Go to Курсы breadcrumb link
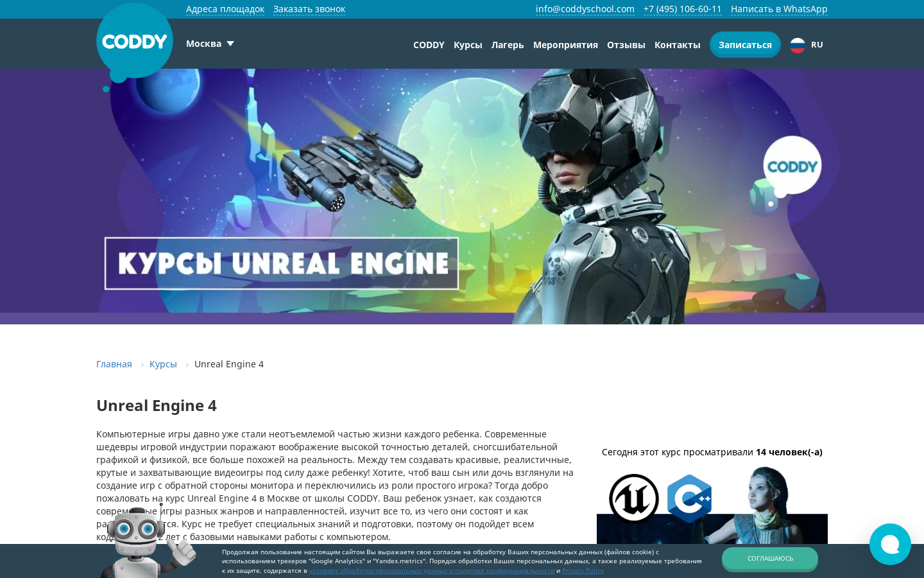The height and width of the screenshot is (578, 924). pyautogui.click(x=163, y=364)
